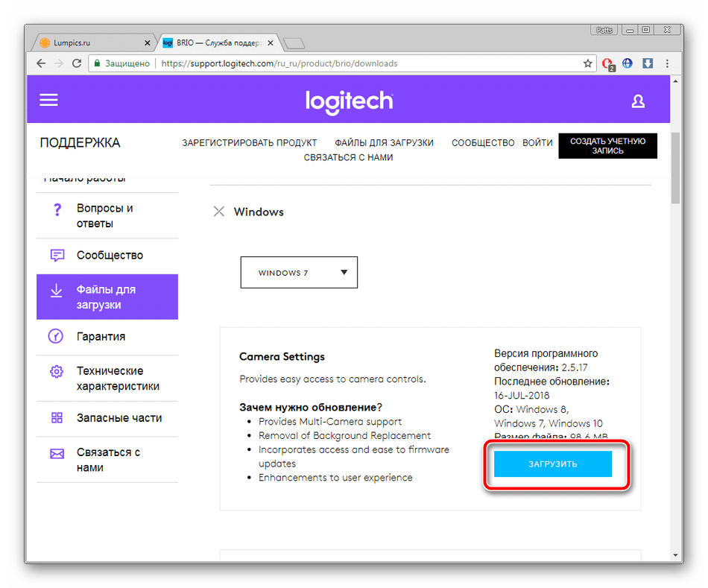Image resolution: width=708 pixels, height=588 pixels.
Task: Click the globe extension icon in toolbar
Action: point(628,63)
